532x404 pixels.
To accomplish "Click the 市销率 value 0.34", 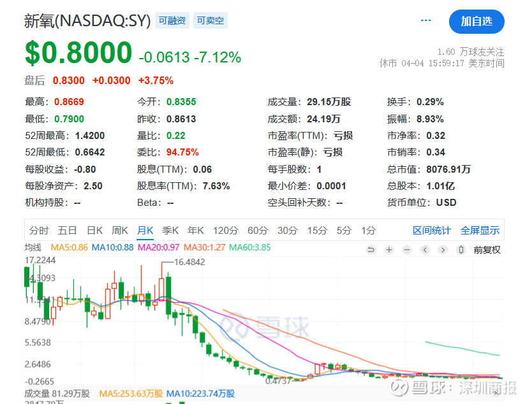I will [436, 152].
